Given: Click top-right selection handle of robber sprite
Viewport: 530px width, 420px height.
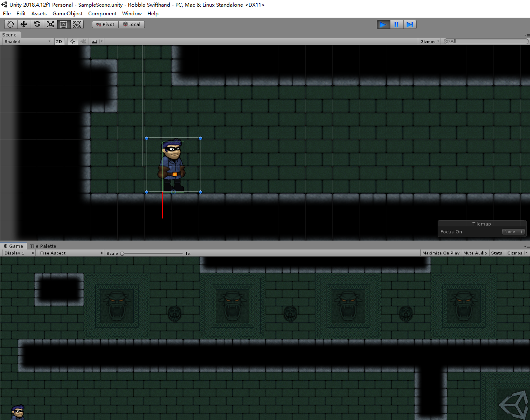Looking at the screenshot, I should pyautogui.click(x=200, y=138).
